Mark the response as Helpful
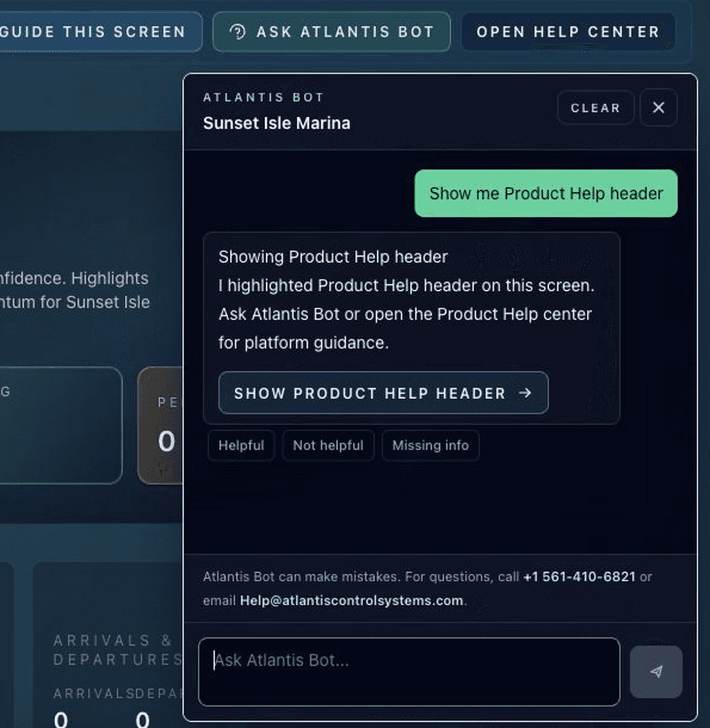The image size is (710, 728). coord(241,445)
